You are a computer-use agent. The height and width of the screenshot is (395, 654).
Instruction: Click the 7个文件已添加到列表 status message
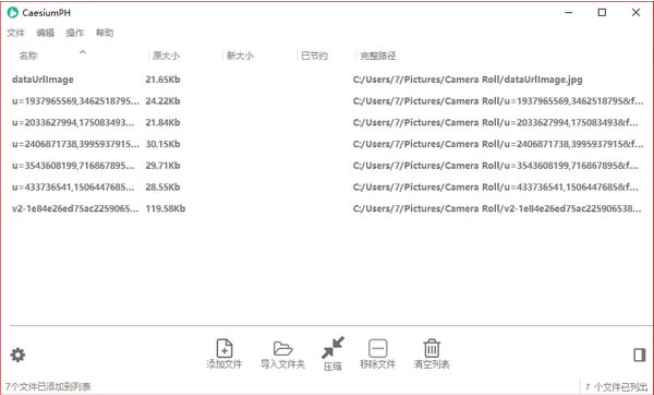tap(48, 387)
